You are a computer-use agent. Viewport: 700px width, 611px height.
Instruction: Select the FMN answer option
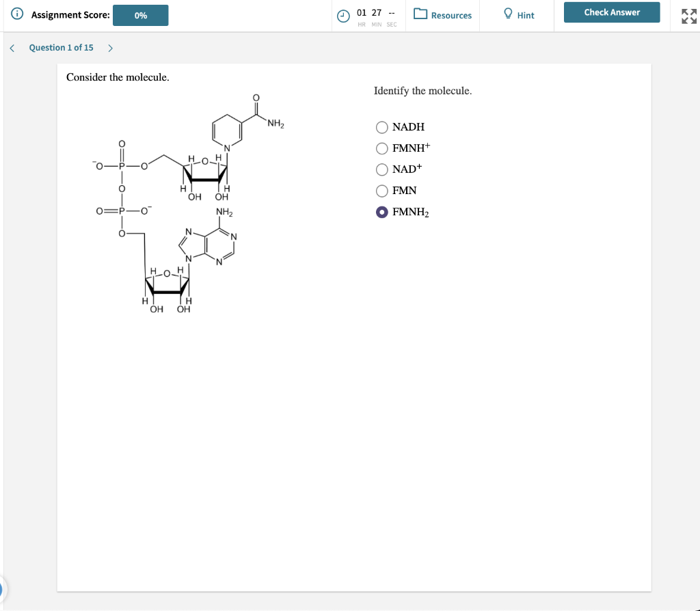(381, 191)
